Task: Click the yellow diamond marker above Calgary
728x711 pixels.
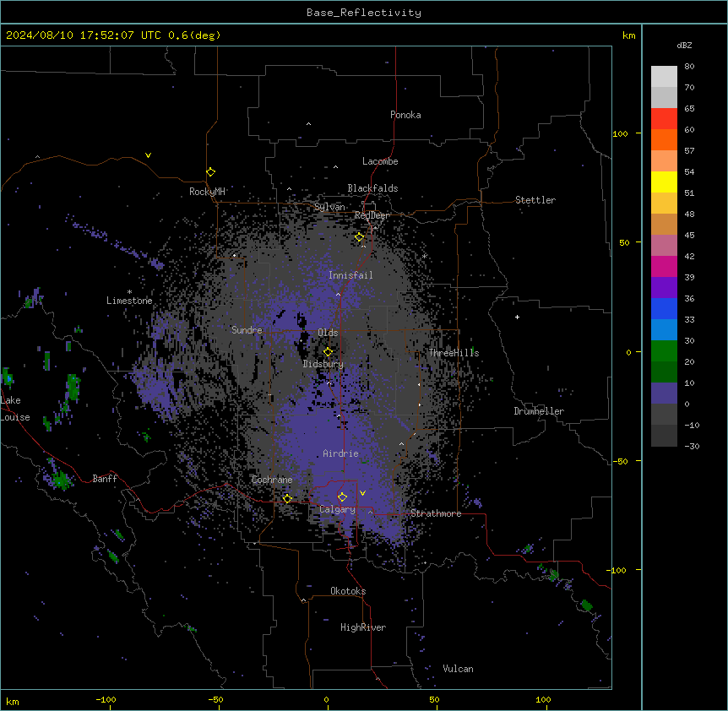Action: coord(342,497)
